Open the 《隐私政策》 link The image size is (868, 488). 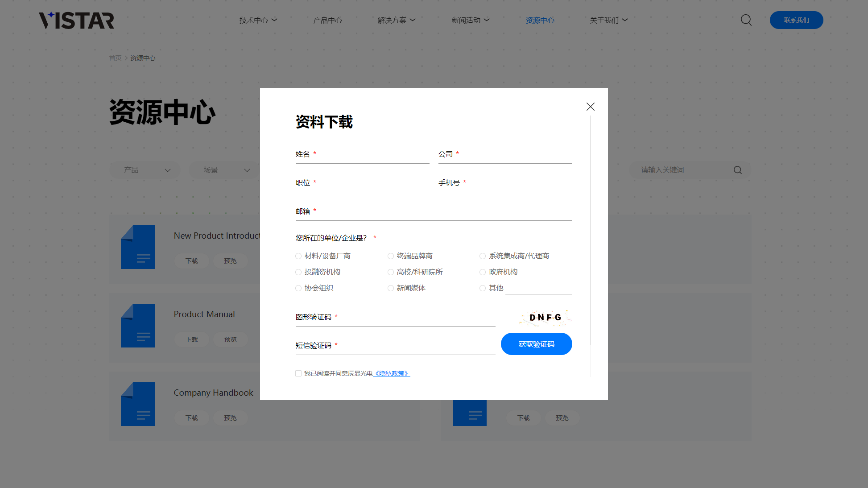pos(392,373)
